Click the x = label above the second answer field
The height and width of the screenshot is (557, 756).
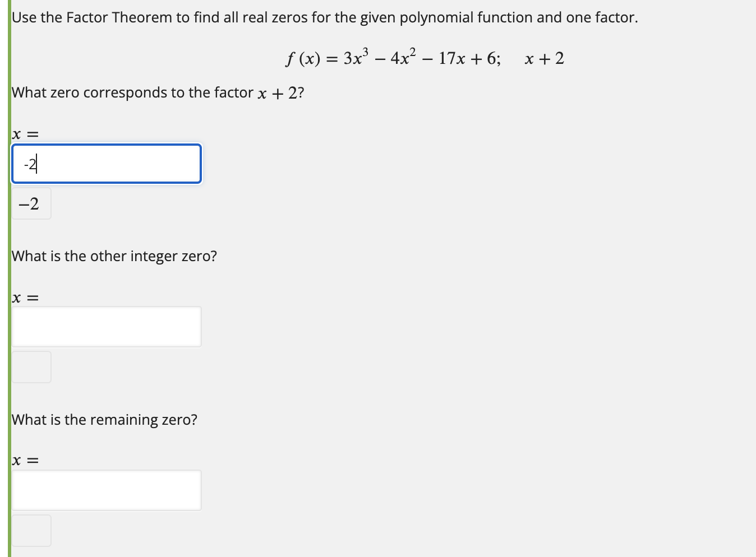coord(25,297)
